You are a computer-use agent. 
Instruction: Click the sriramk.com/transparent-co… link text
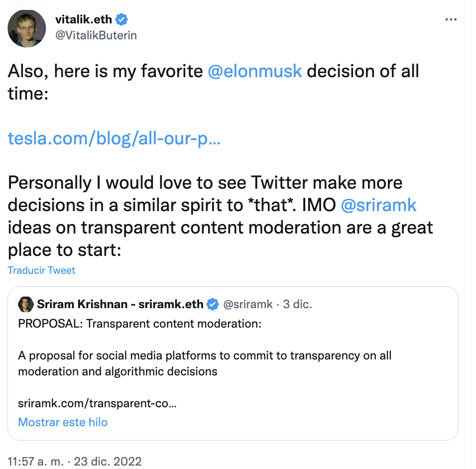click(x=97, y=403)
